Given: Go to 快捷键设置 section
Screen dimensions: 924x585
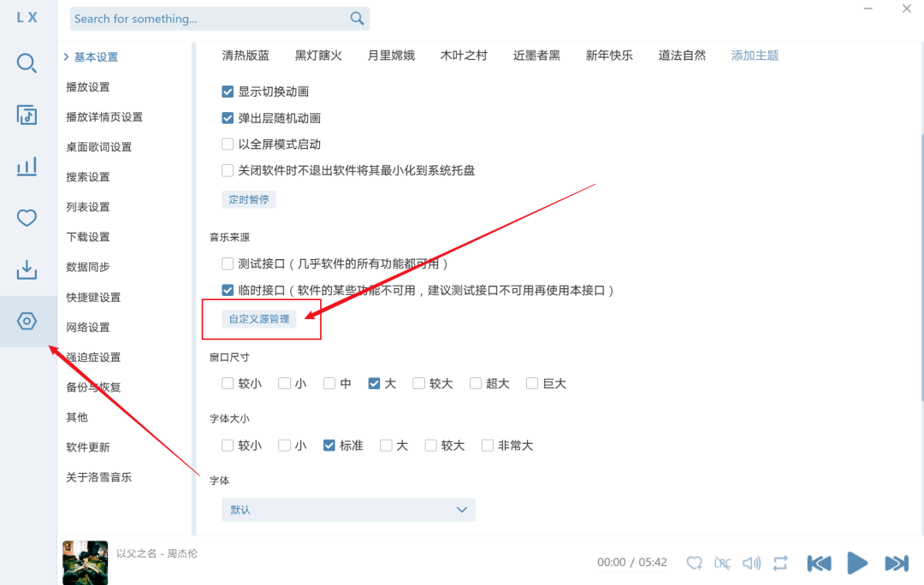Looking at the screenshot, I should 93,298.
